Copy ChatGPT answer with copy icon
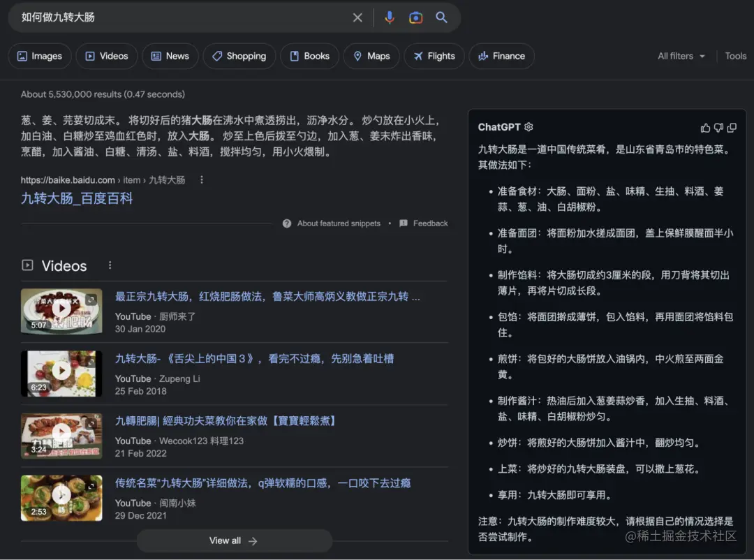 pyautogui.click(x=732, y=128)
